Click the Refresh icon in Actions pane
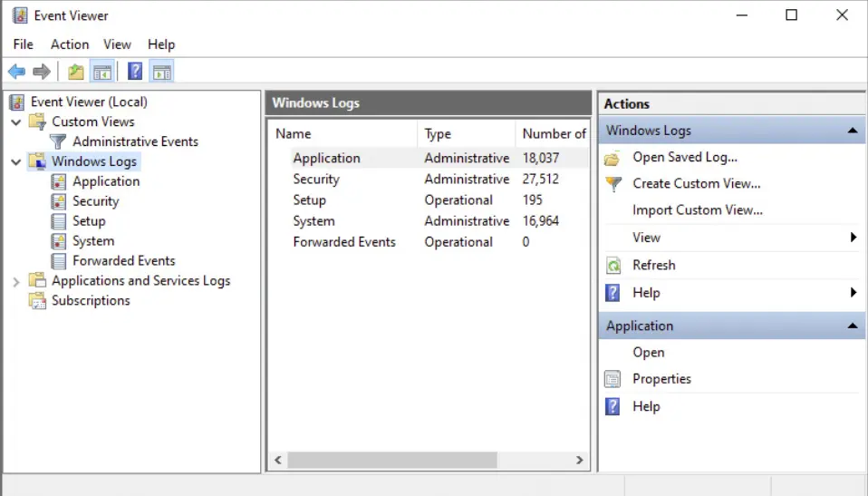The height and width of the screenshot is (496, 868). click(613, 266)
